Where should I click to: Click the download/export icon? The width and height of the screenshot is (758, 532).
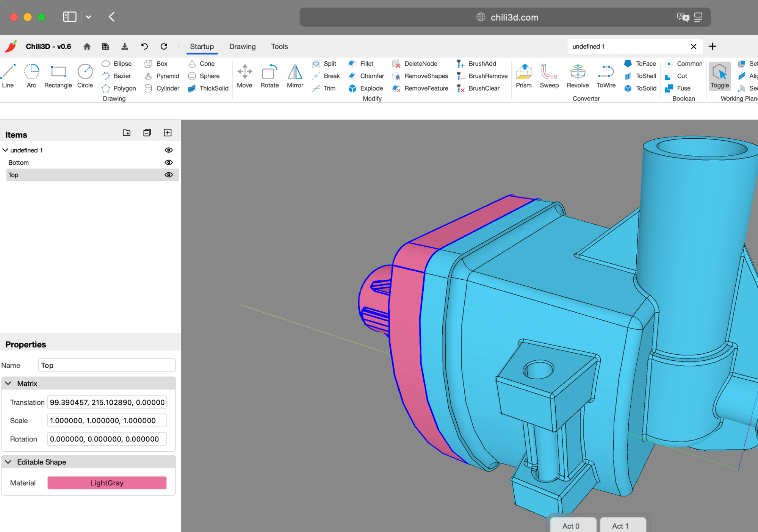124,47
